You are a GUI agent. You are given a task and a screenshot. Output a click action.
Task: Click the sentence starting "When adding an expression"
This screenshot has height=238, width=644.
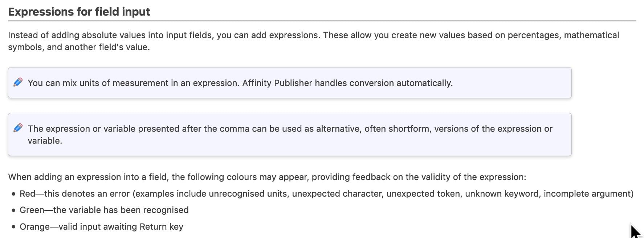[x=267, y=177]
